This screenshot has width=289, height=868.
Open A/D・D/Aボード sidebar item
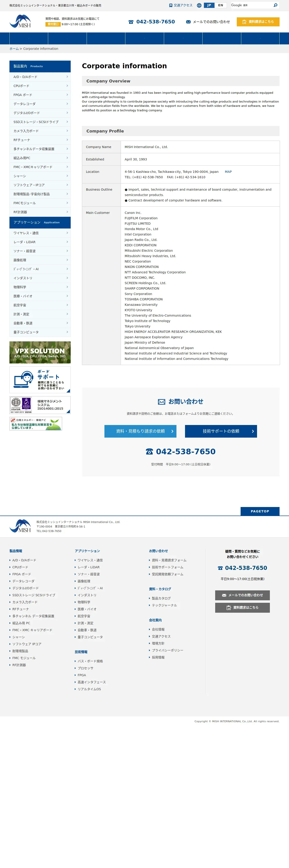click(40, 77)
